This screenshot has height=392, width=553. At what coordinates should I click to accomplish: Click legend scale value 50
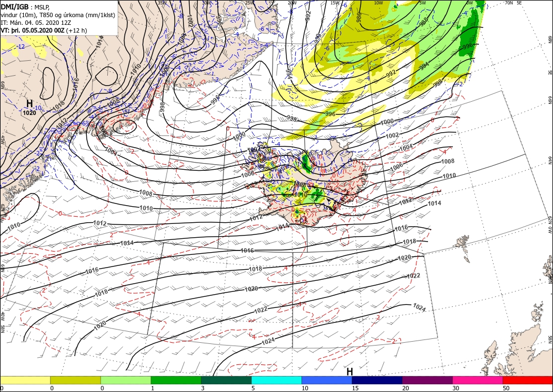506,388
